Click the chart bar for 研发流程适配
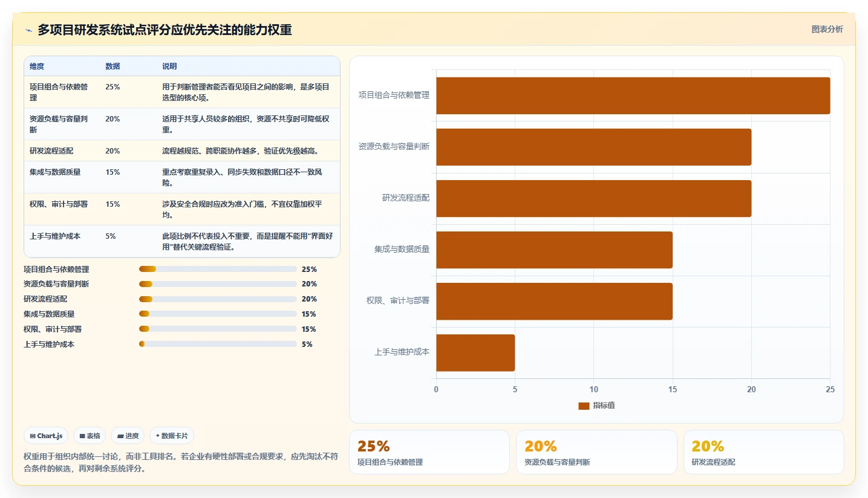 click(x=594, y=198)
